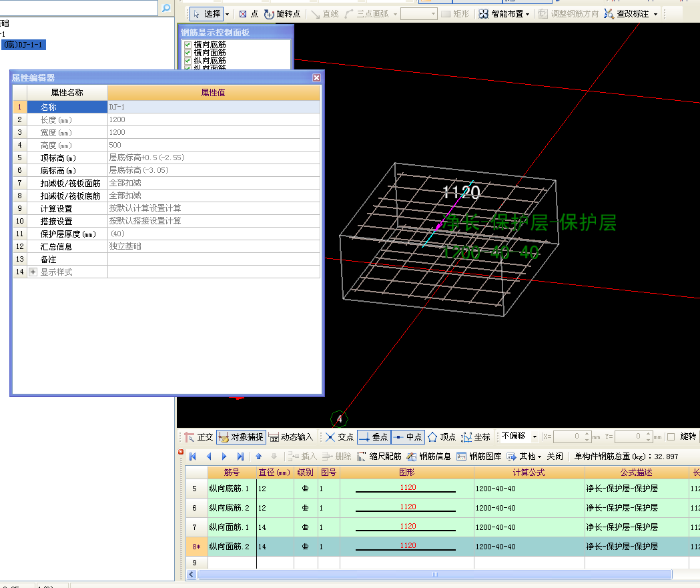Viewport: 700px width, 588px height.
Task: Select tree item (底)DJ-1-1
Action: pyautogui.click(x=23, y=45)
